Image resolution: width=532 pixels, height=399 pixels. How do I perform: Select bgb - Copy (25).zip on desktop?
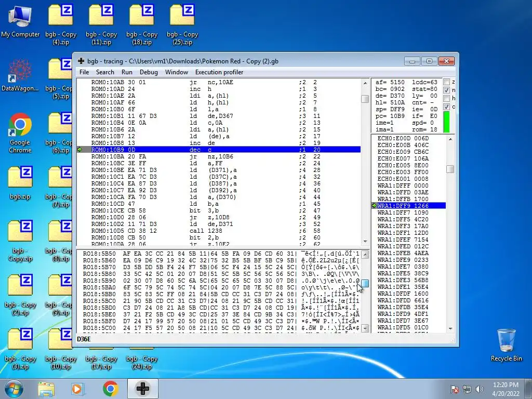(x=182, y=24)
